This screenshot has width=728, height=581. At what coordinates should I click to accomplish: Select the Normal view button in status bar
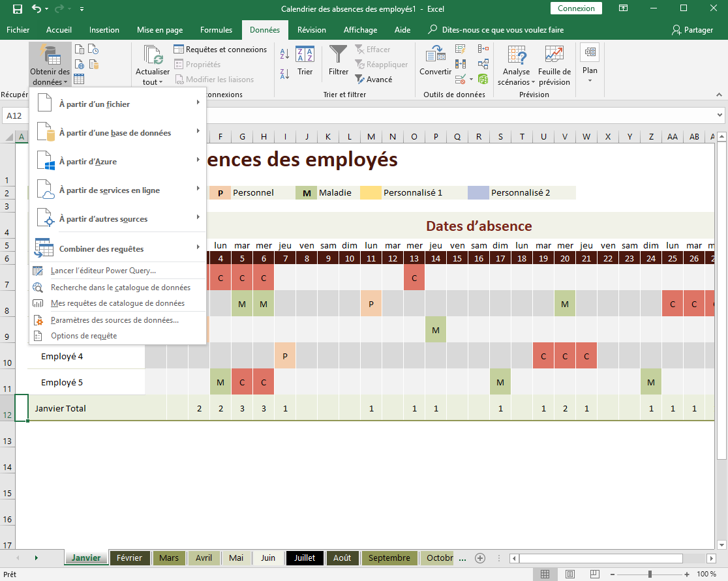(x=543, y=574)
